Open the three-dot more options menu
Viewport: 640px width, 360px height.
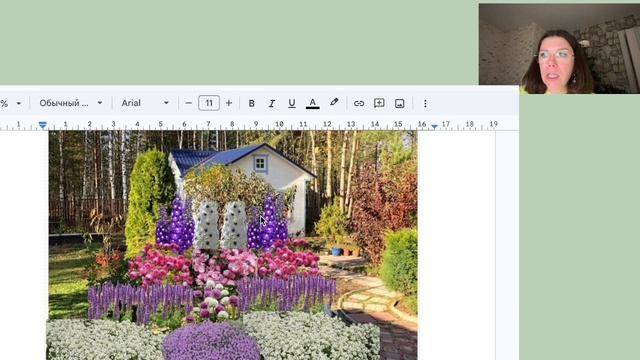425,104
